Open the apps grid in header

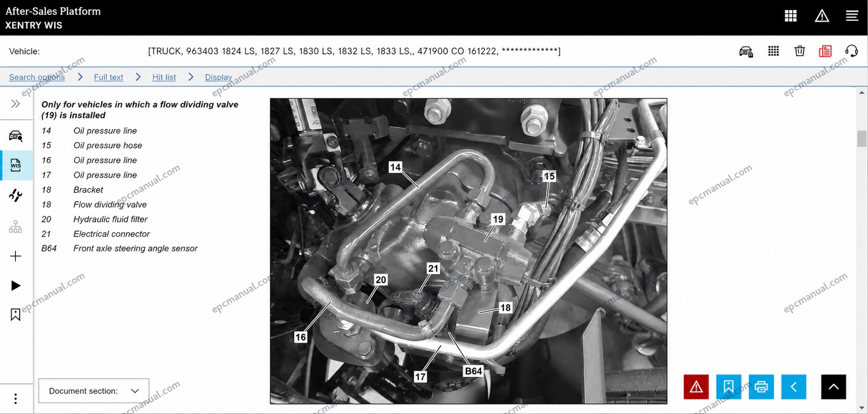(790, 17)
